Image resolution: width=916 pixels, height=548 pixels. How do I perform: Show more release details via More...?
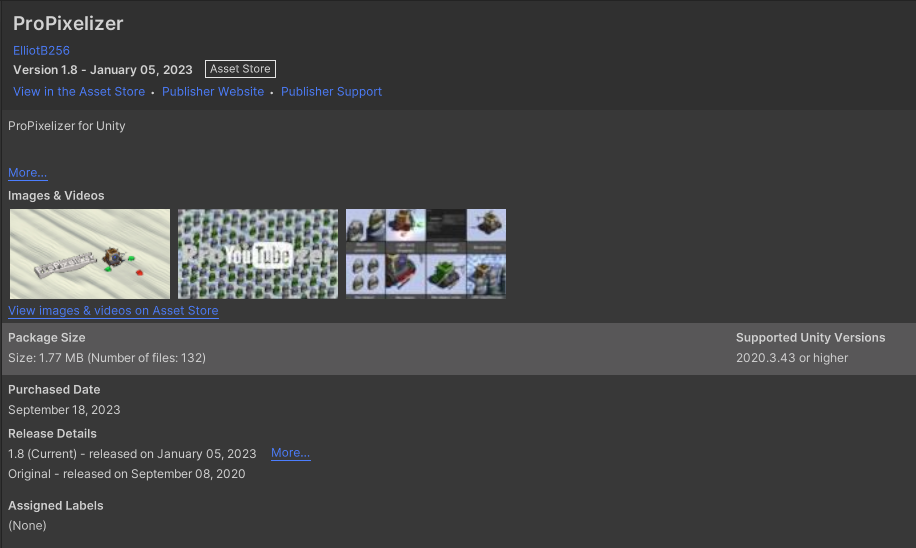[290, 453]
